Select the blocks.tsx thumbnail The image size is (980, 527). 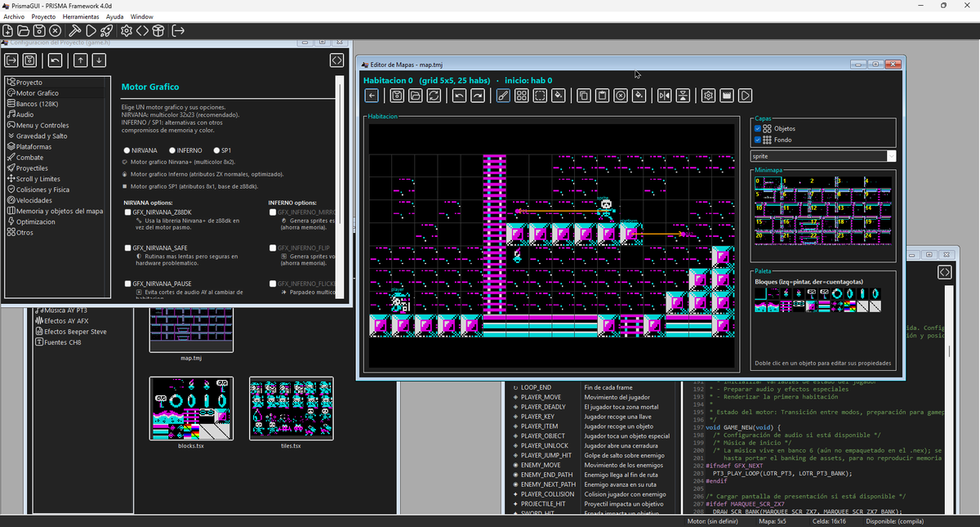click(x=191, y=408)
